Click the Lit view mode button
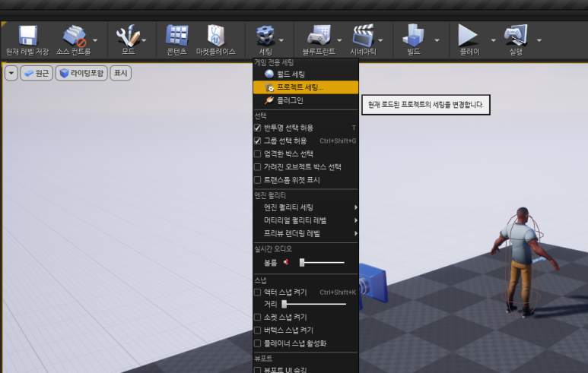 pyautogui.click(x=81, y=73)
